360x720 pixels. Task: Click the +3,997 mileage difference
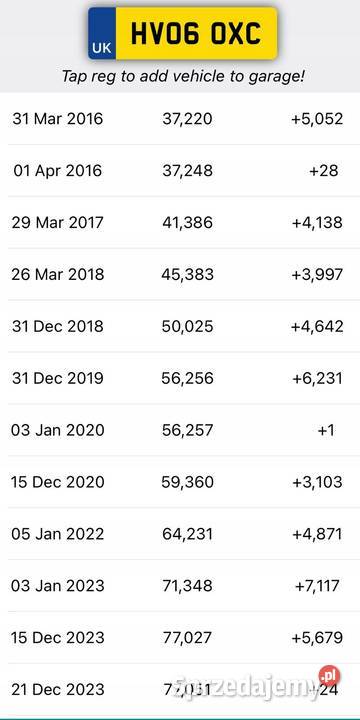317,275
